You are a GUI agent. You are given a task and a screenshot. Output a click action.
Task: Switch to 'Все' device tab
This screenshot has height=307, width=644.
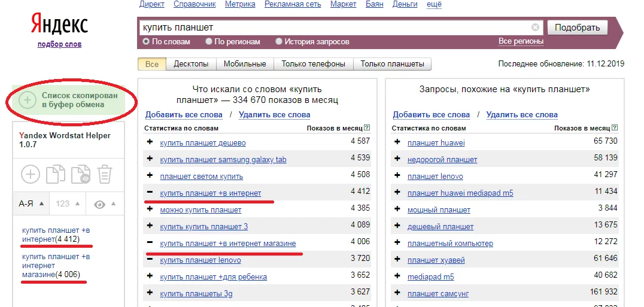coord(151,64)
